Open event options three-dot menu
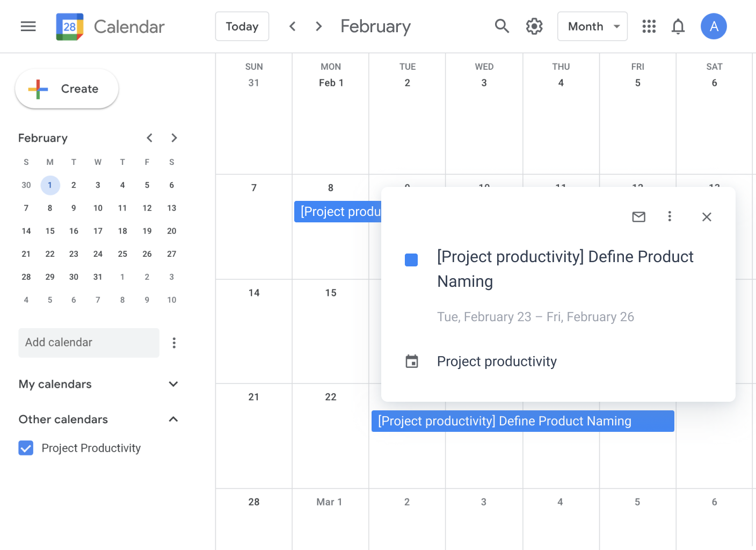This screenshot has width=756, height=550. 669,216
